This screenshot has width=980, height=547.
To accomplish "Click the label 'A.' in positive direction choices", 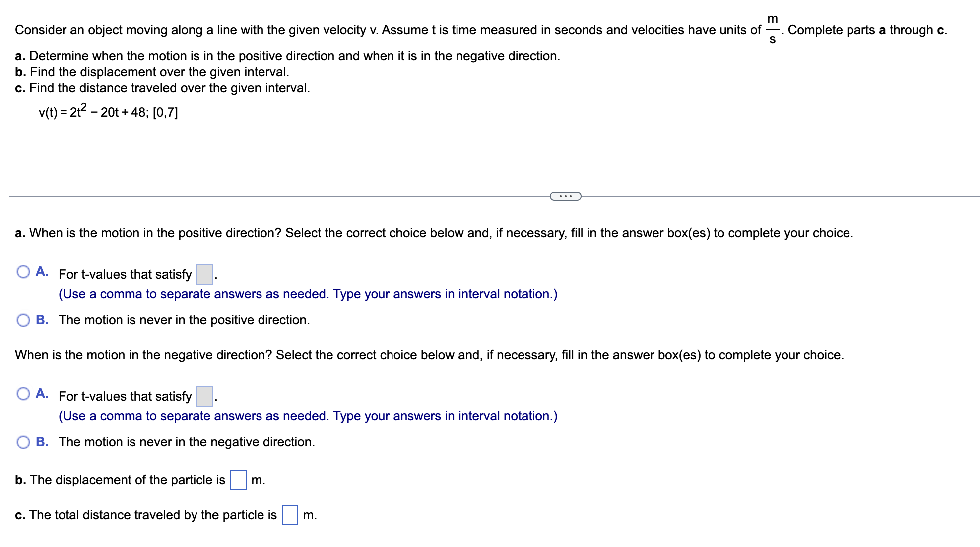I will 42,271.
